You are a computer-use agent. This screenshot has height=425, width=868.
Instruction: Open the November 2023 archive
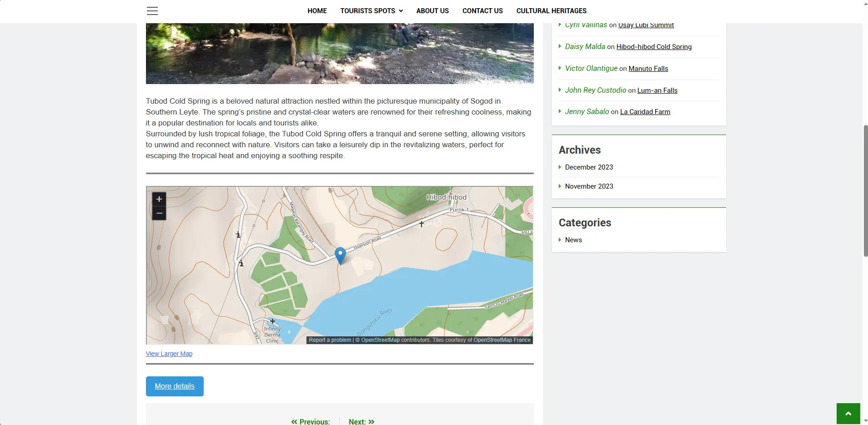coord(589,186)
